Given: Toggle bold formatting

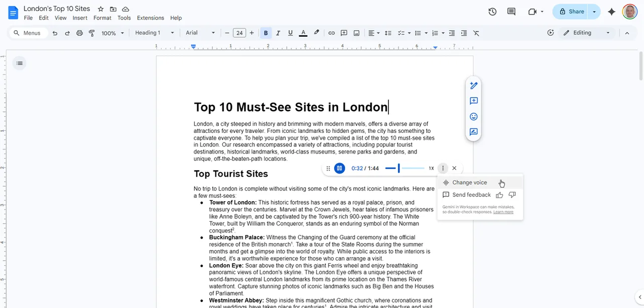Looking at the screenshot, I should tap(266, 33).
